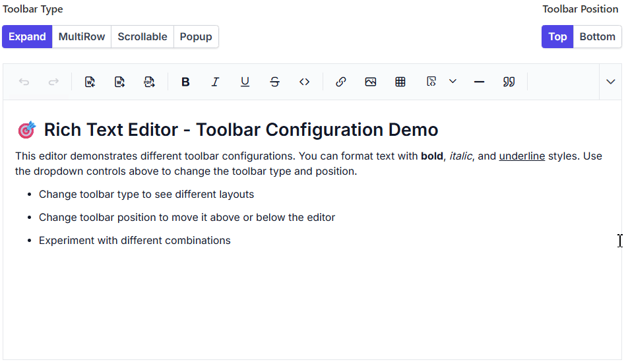This screenshot has height=364, width=628.
Task: Toggle Bold formatting
Action: click(185, 82)
